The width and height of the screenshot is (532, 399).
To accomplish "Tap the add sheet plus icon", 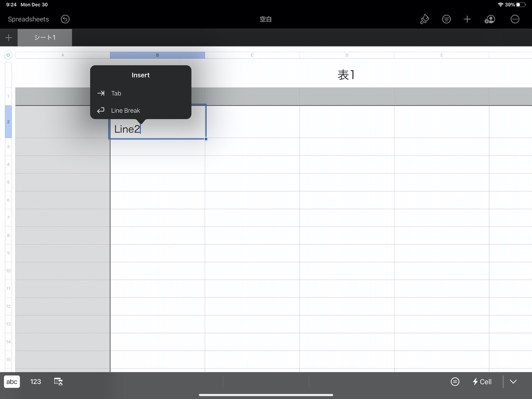I will coord(9,37).
